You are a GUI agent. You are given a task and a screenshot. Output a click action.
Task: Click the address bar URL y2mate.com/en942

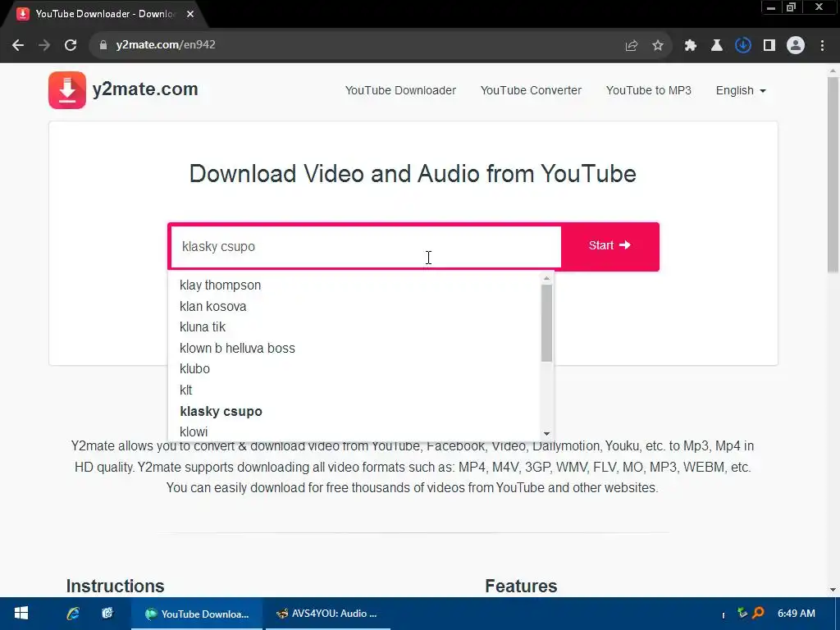(166, 45)
